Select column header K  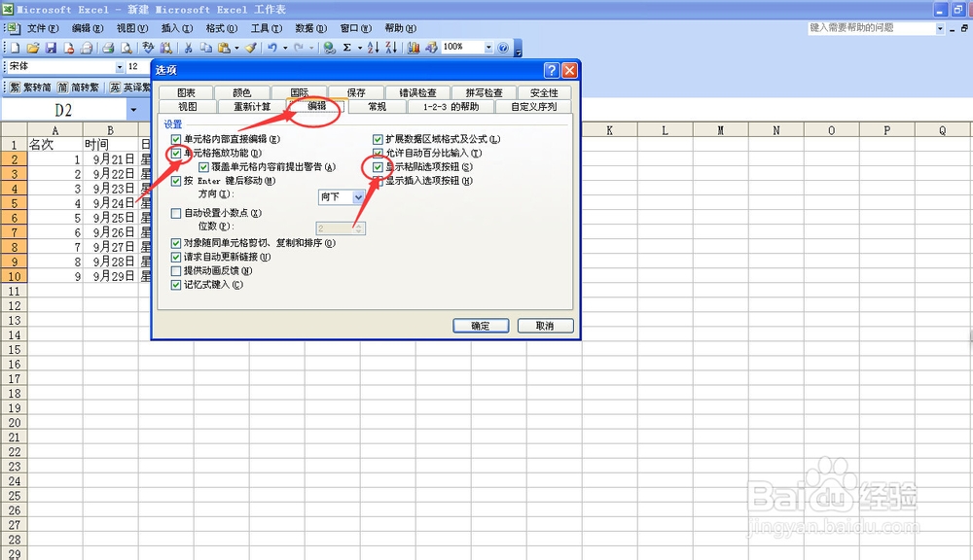(609, 130)
